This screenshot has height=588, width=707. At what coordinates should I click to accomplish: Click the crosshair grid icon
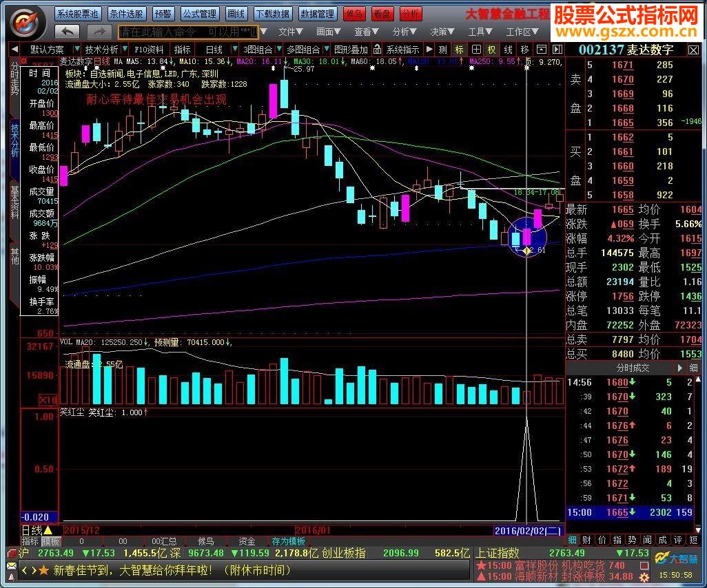[x=475, y=50]
